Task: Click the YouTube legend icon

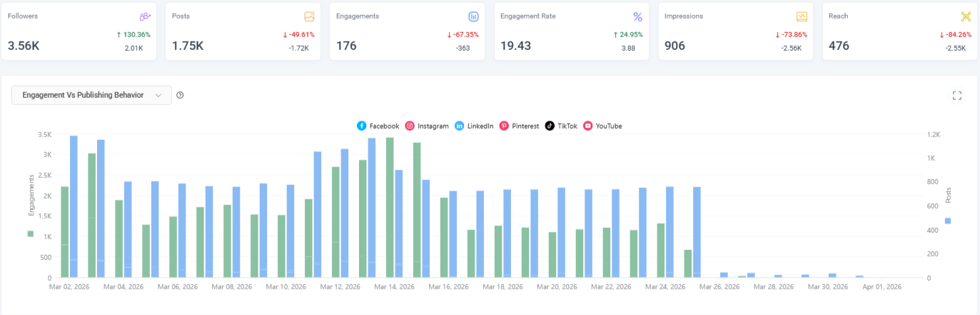Action: [588, 126]
